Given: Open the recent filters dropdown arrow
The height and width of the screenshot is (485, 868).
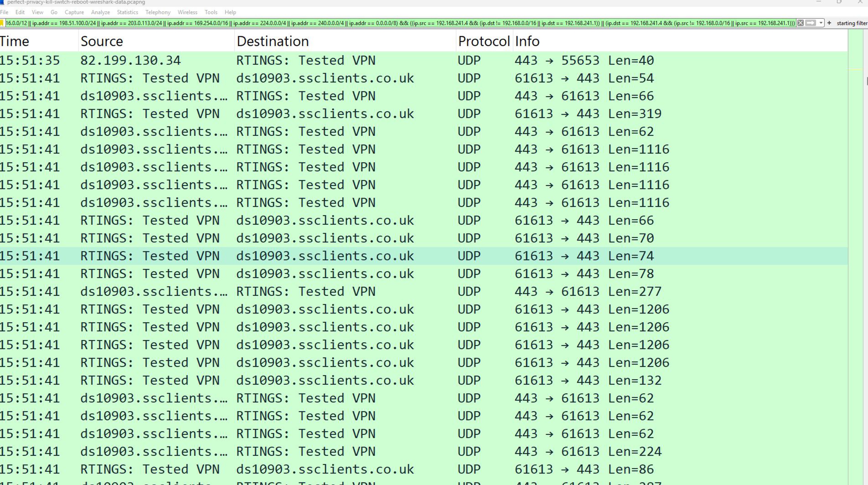Looking at the screenshot, I should click(x=821, y=23).
